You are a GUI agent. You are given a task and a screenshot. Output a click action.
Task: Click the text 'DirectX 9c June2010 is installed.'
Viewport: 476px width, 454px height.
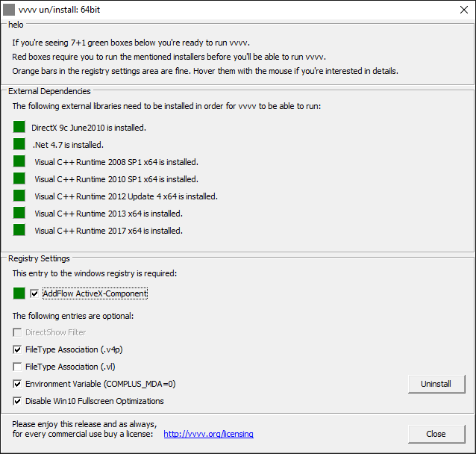[x=89, y=128]
